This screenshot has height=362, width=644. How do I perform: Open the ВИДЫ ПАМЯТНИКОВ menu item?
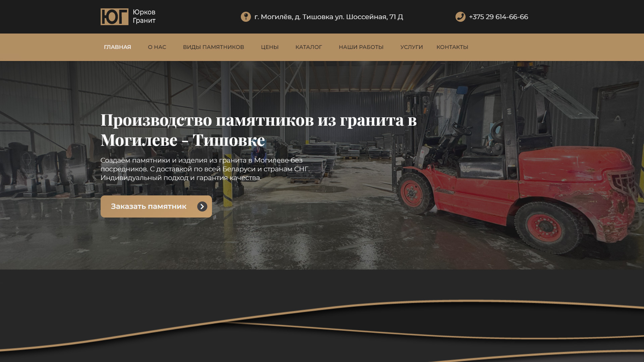point(213,47)
